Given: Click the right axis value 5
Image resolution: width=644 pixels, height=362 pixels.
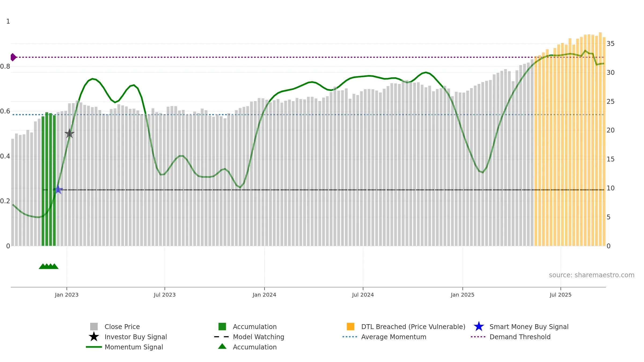Looking at the screenshot, I should tap(609, 217).
